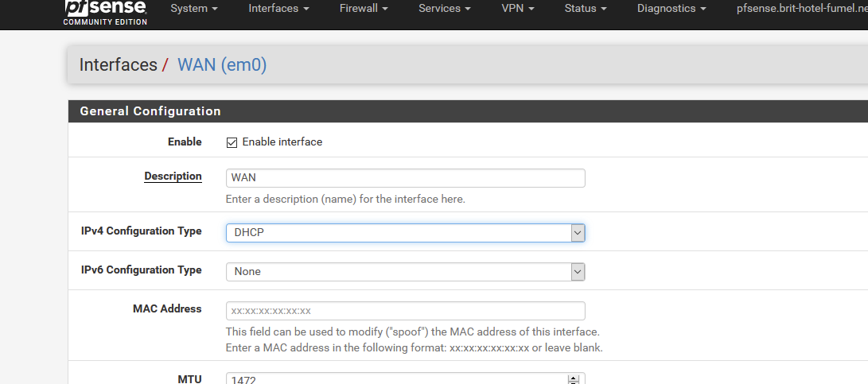Click the pfSense Community Edition logo
The image size is (868, 384).
[105, 13]
